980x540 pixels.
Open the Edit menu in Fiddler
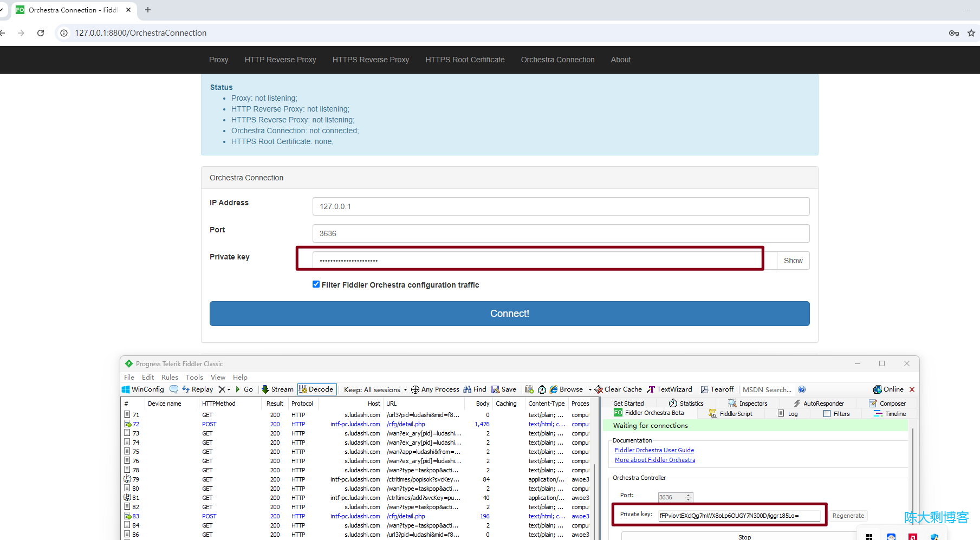(148, 378)
